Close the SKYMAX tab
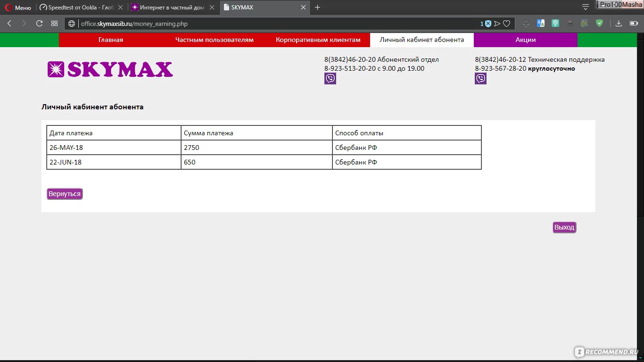 [x=303, y=8]
